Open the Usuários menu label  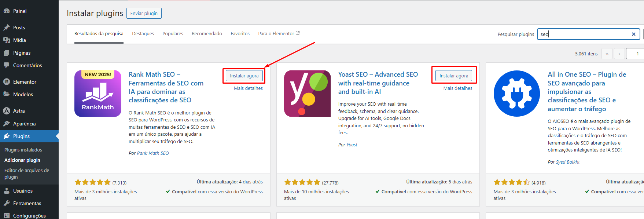pyautogui.click(x=23, y=191)
